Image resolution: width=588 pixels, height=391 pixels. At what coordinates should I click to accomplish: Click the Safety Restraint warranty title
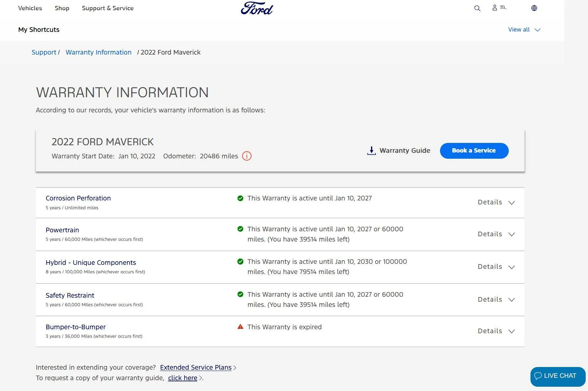70,295
